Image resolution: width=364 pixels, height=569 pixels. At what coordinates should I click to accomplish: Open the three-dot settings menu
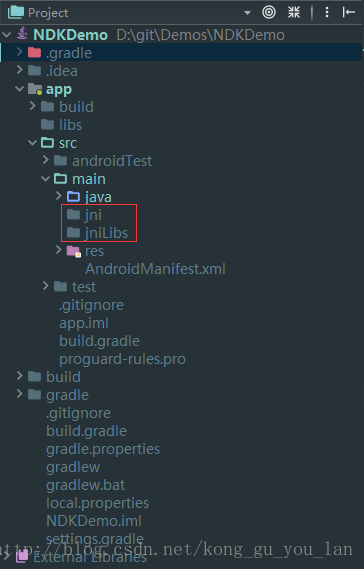point(327,12)
